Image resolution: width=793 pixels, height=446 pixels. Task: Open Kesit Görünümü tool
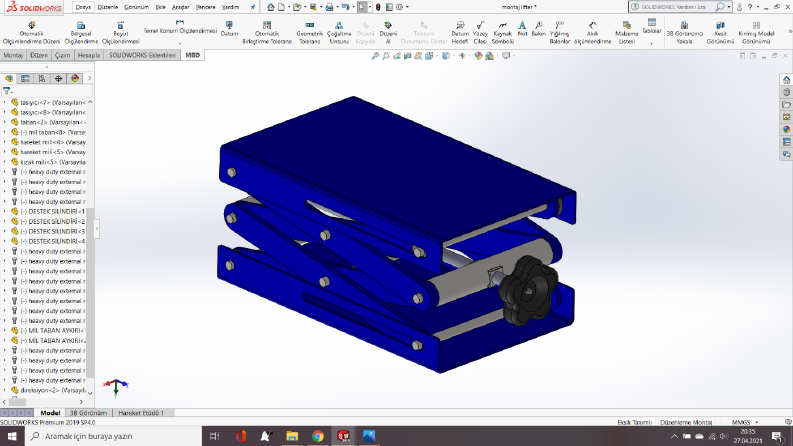720,33
